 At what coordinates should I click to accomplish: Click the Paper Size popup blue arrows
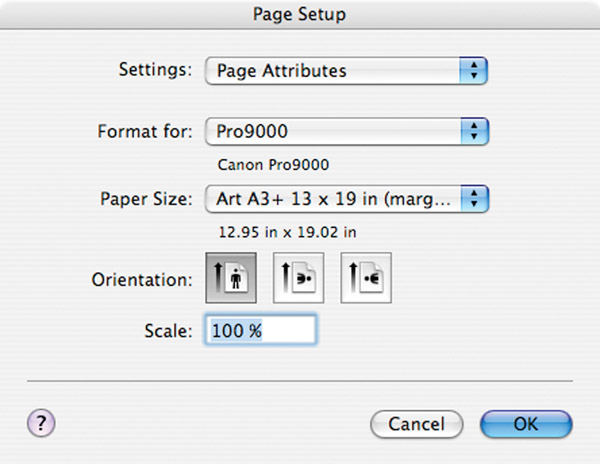click(x=474, y=199)
